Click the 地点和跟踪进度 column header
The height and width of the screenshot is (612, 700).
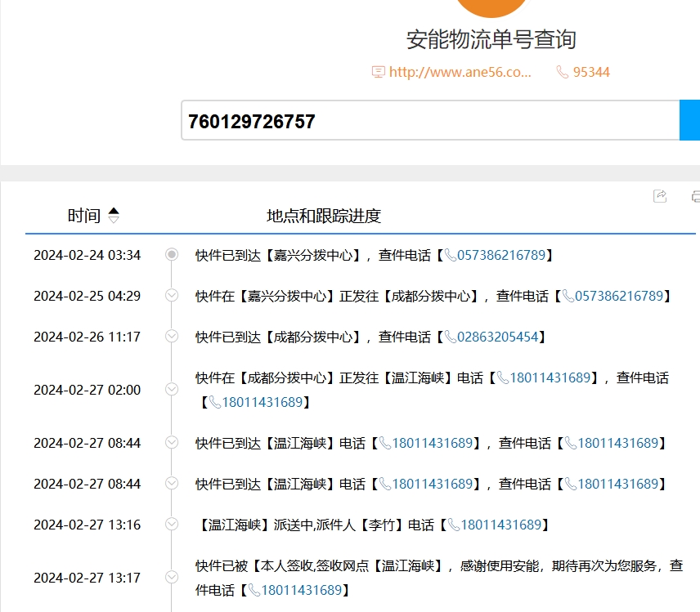click(x=324, y=216)
